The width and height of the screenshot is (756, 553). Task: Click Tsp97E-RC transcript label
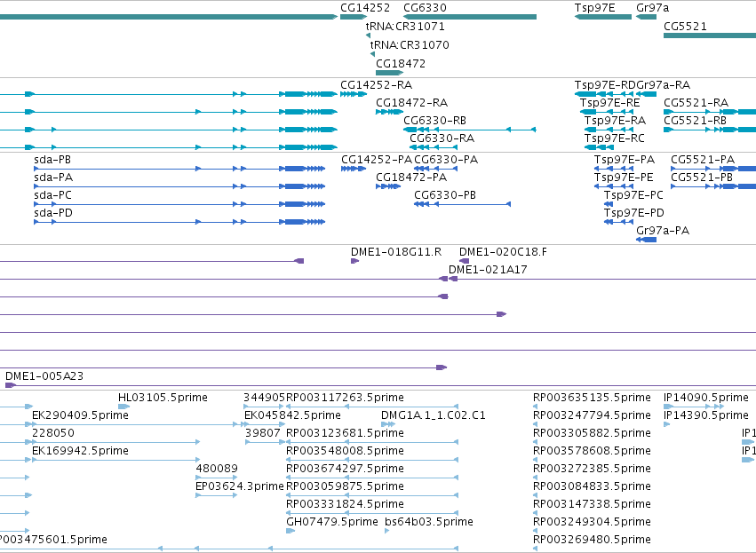pyautogui.click(x=615, y=138)
